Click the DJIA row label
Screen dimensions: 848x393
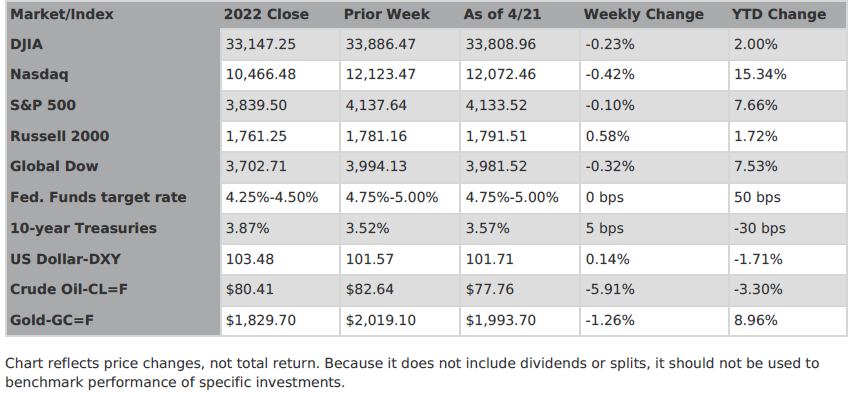[x=26, y=44]
